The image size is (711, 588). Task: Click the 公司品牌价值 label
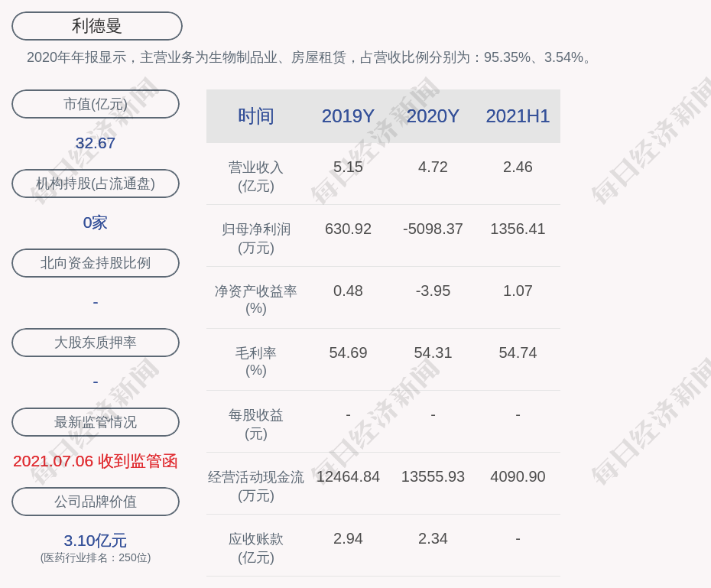pyautogui.click(x=96, y=502)
